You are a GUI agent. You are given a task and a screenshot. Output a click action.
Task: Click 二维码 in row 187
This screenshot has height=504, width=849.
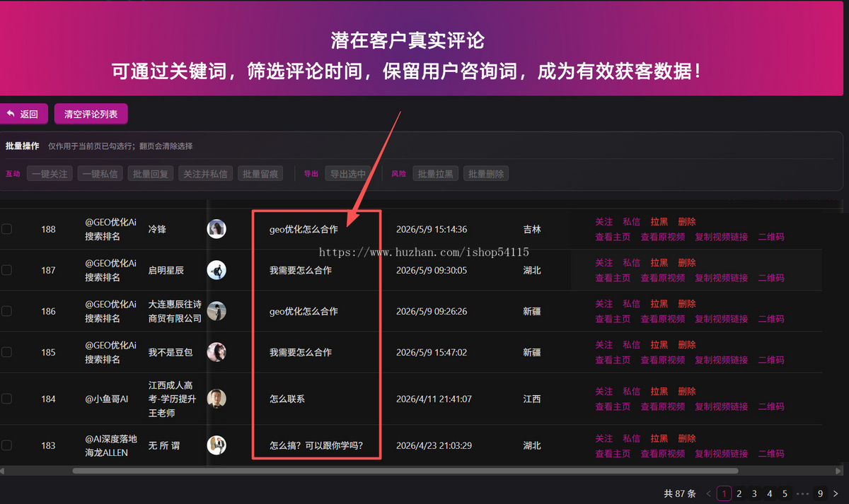(771, 278)
